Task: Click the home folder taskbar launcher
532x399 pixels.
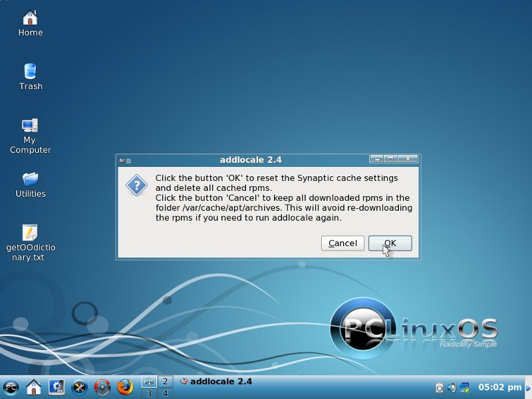Action: (x=34, y=387)
